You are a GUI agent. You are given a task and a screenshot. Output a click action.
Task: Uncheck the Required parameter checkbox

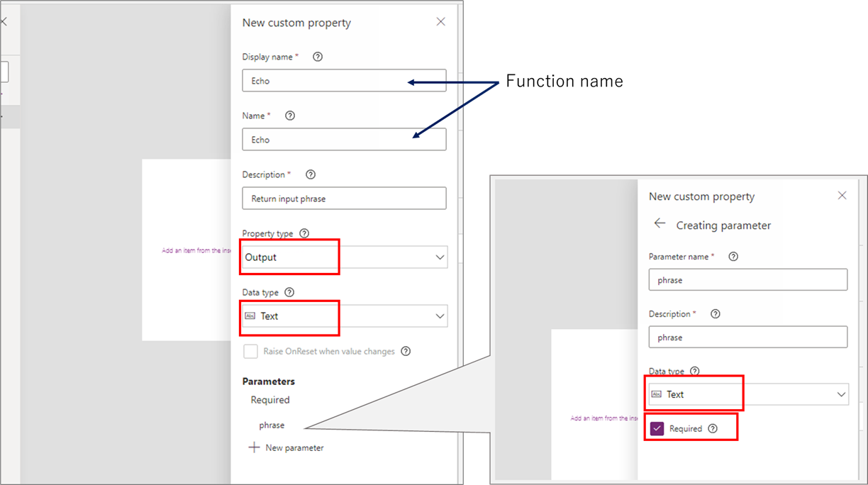click(x=657, y=428)
